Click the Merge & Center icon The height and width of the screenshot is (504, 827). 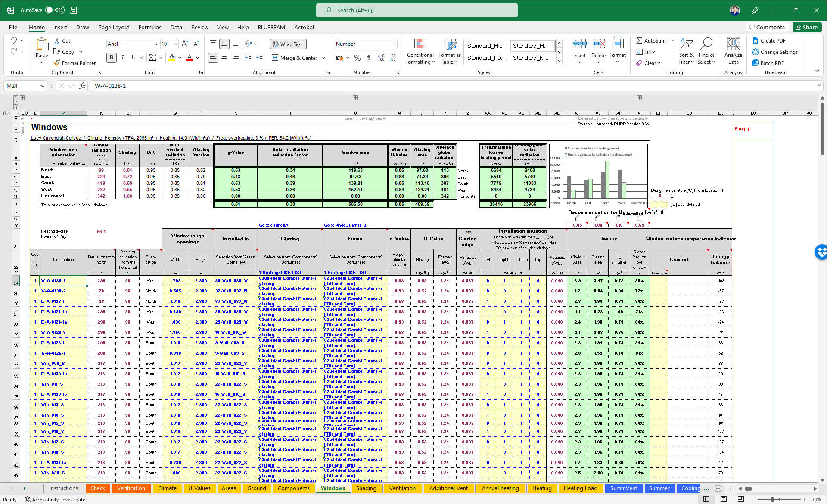tap(275, 58)
